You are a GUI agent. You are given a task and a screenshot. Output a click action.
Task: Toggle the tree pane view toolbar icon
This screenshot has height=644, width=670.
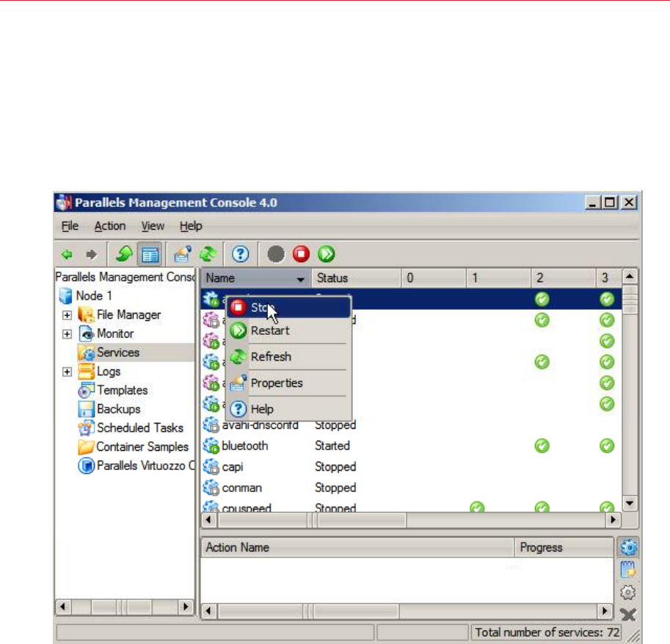tap(150, 255)
